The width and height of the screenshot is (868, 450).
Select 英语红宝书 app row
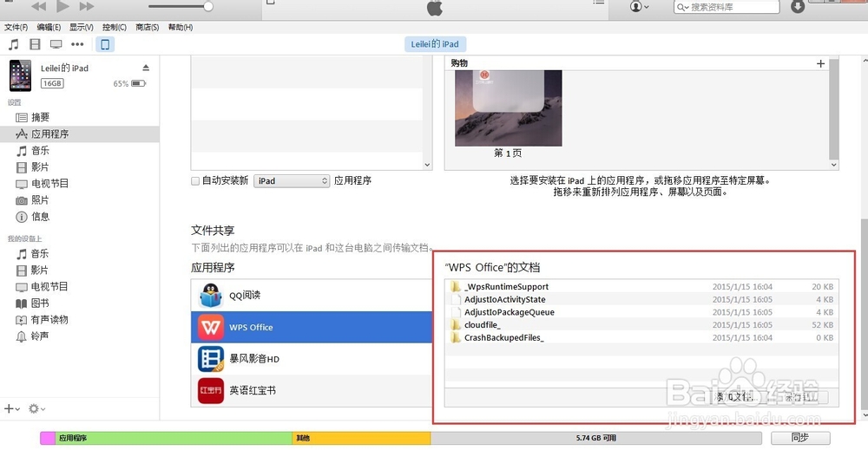tap(311, 390)
